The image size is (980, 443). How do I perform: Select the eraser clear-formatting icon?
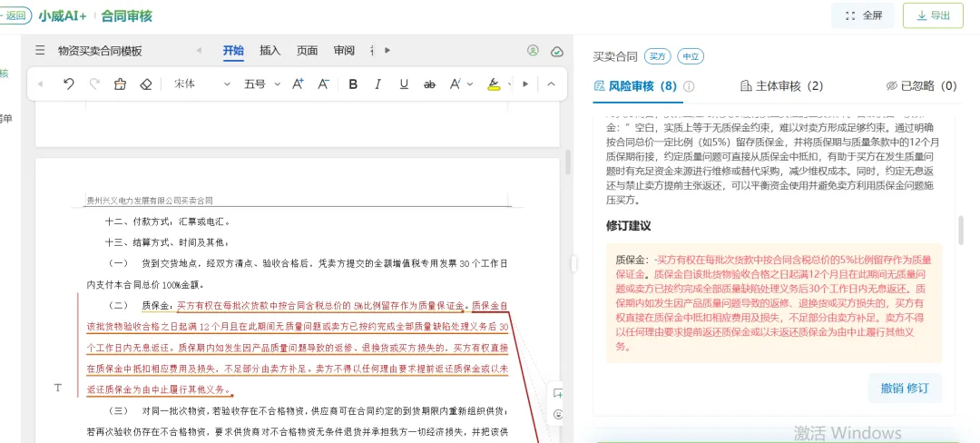click(145, 84)
